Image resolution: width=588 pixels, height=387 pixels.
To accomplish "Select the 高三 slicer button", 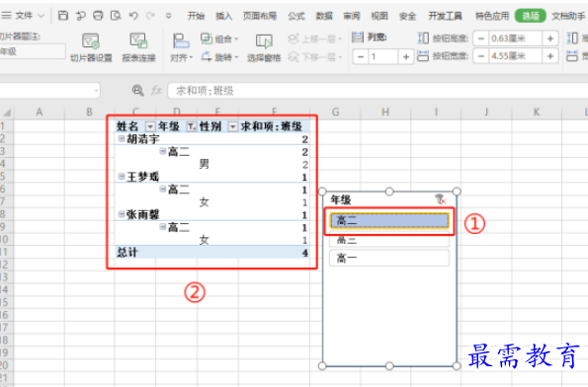I will coord(389,240).
